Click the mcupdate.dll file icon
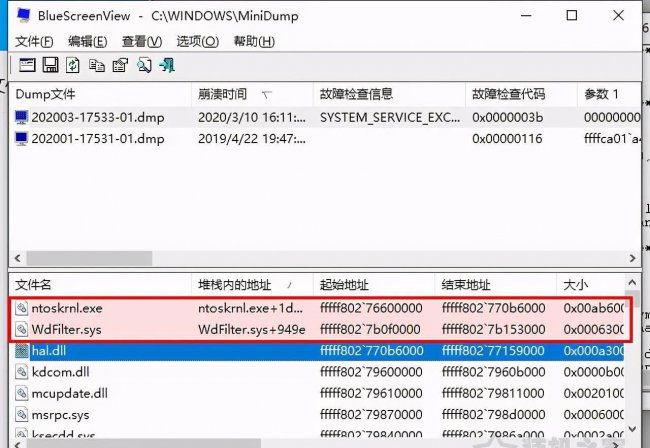Image resolution: width=650 pixels, height=448 pixels. click(21, 393)
